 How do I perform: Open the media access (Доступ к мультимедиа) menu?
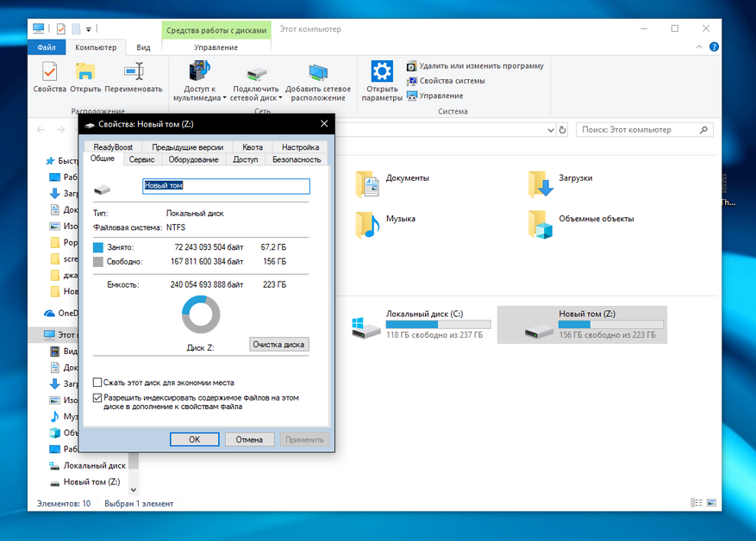click(199, 81)
